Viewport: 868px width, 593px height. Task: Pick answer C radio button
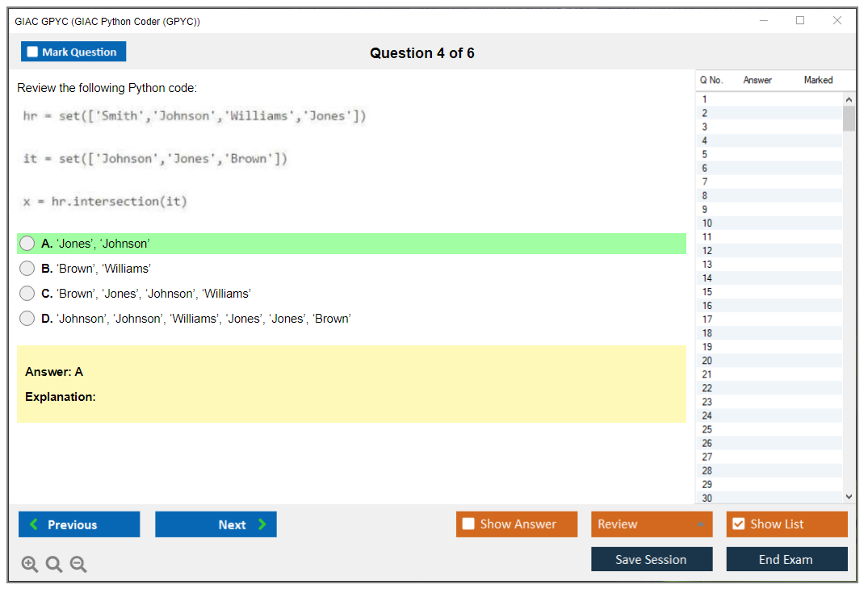(x=27, y=294)
